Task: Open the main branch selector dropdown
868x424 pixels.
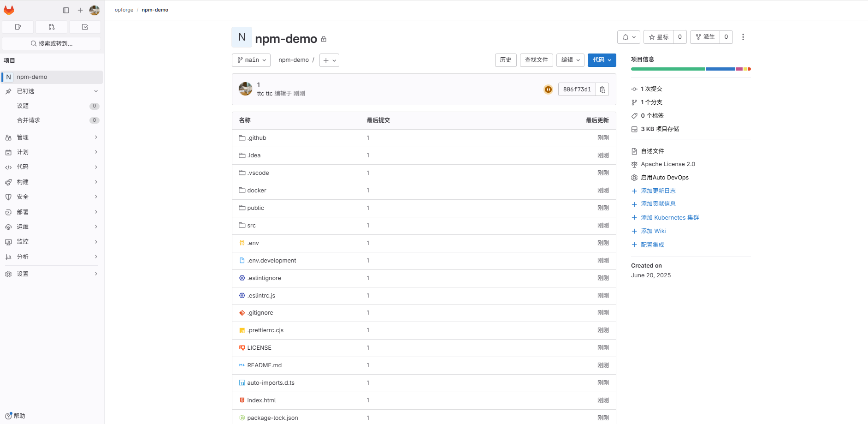Action: pyautogui.click(x=251, y=60)
